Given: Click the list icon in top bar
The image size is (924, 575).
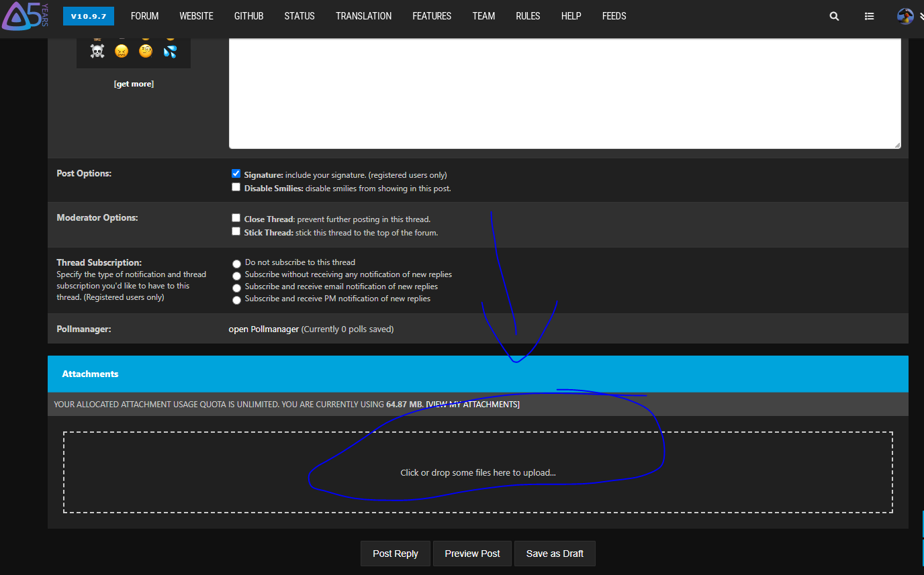Looking at the screenshot, I should click(x=870, y=17).
